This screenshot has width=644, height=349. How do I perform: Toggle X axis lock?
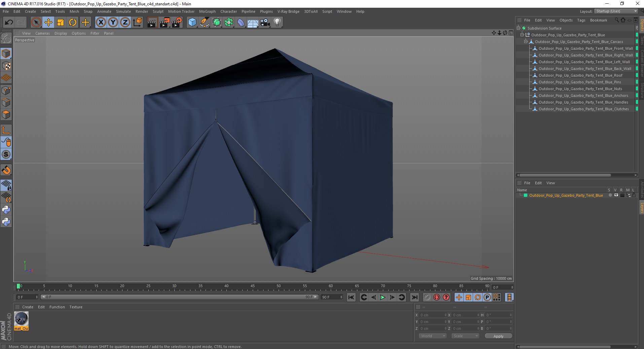coord(101,23)
